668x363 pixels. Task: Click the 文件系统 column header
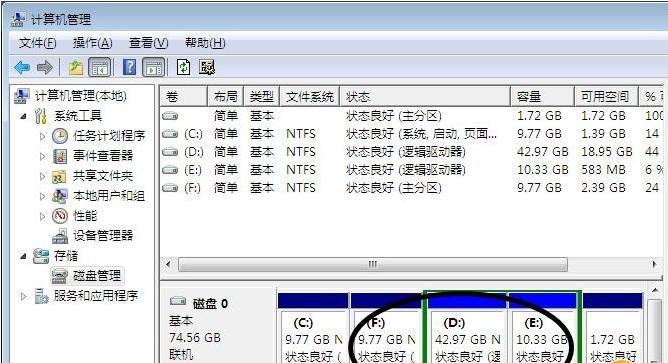[x=310, y=97]
